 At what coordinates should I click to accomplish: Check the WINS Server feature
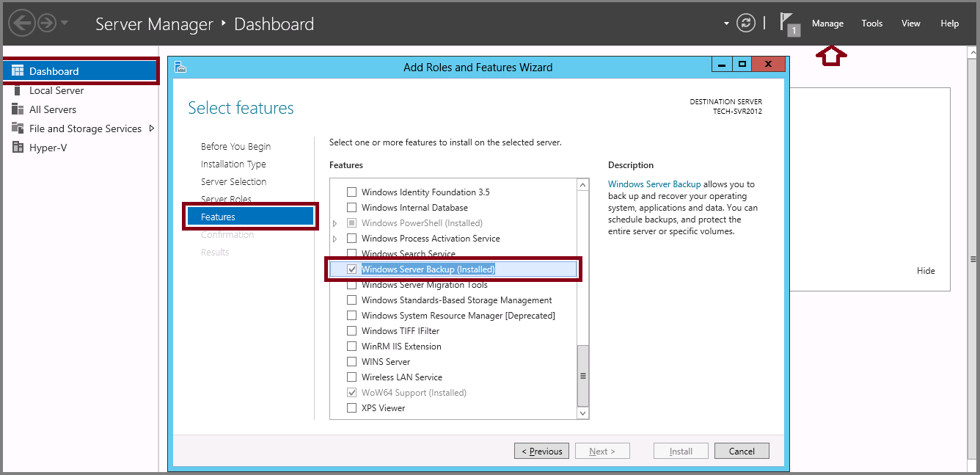point(352,362)
